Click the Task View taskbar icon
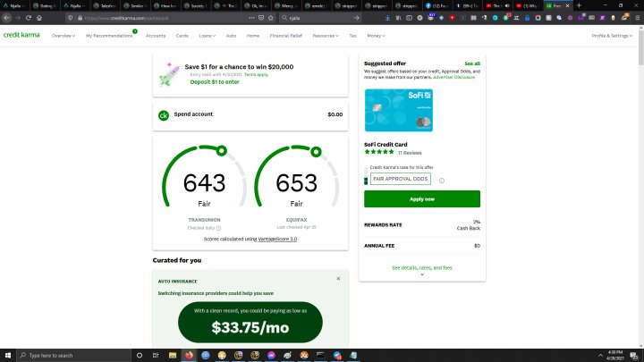The width and height of the screenshot is (644, 362). [156, 355]
